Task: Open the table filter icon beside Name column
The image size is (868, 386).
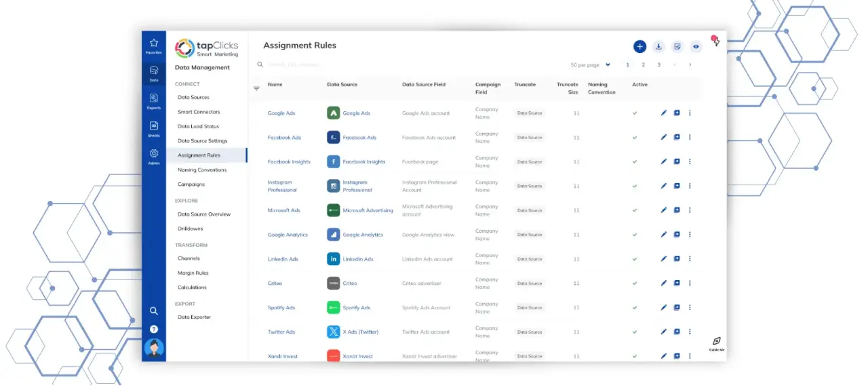Action: [x=256, y=88]
